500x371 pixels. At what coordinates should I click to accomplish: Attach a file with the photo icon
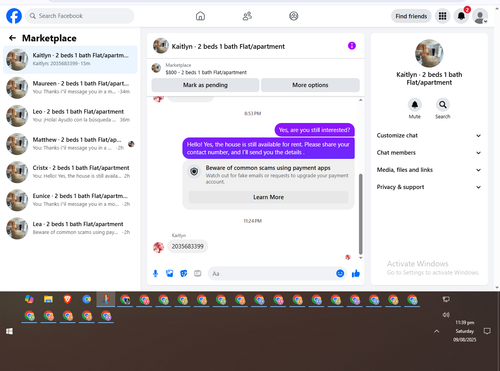click(x=170, y=274)
